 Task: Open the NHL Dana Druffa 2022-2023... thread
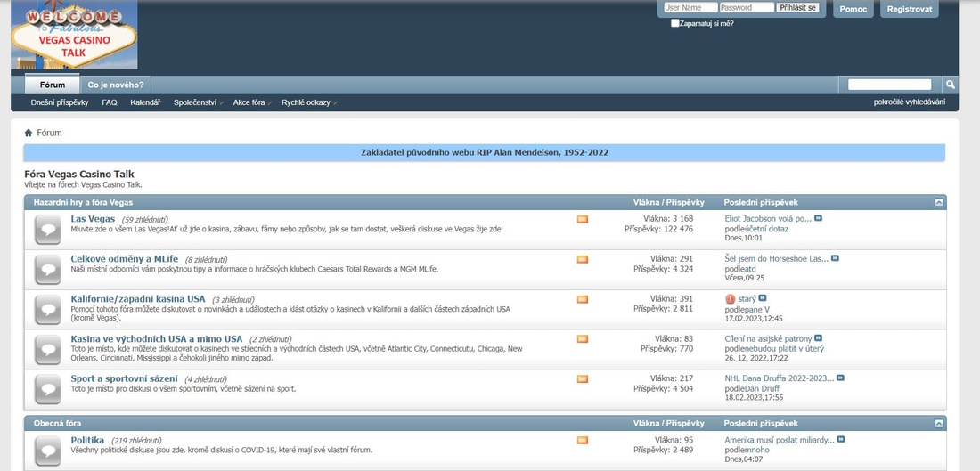pos(780,378)
